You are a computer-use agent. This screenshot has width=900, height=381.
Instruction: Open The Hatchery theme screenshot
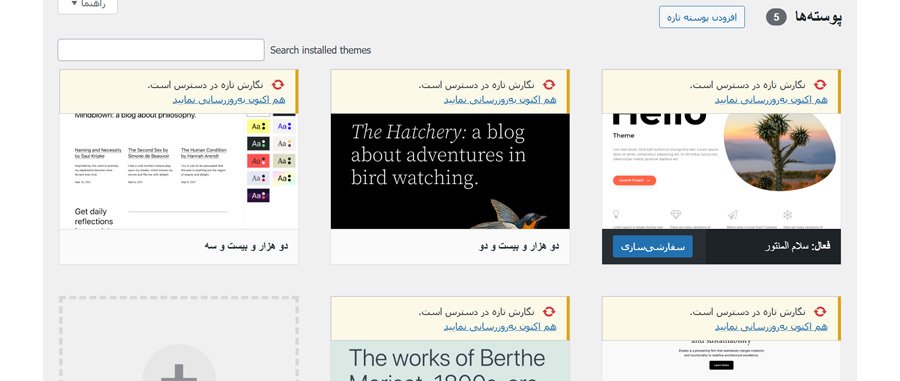(x=450, y=171)
